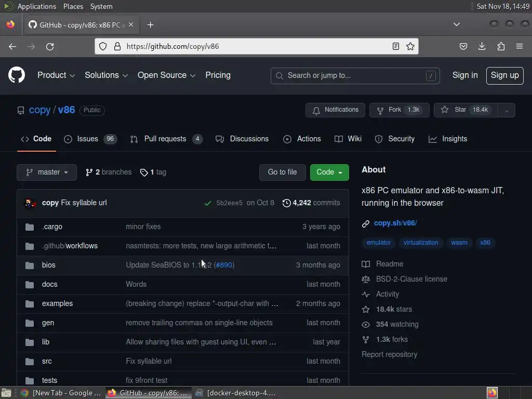This screenshot has height=399, width=532.
Task: Click the Sign in link
Action: [465, 75]
